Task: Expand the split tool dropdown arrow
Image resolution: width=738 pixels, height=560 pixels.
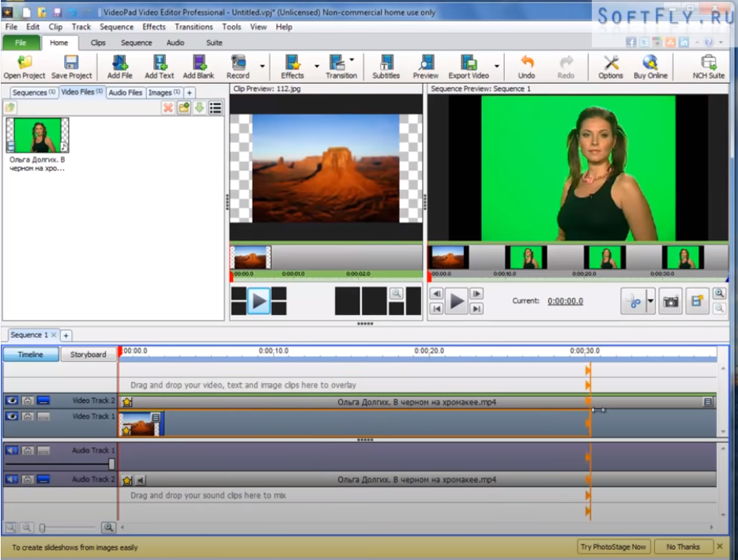Action: click(650, 301)
